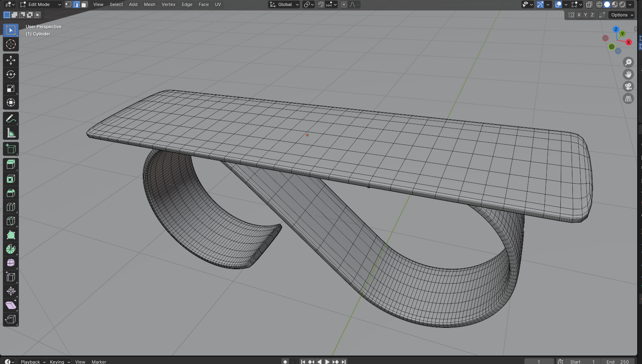Choose the Extrude Region tool
Screen dimensions: 642x364
click(11, 164)
